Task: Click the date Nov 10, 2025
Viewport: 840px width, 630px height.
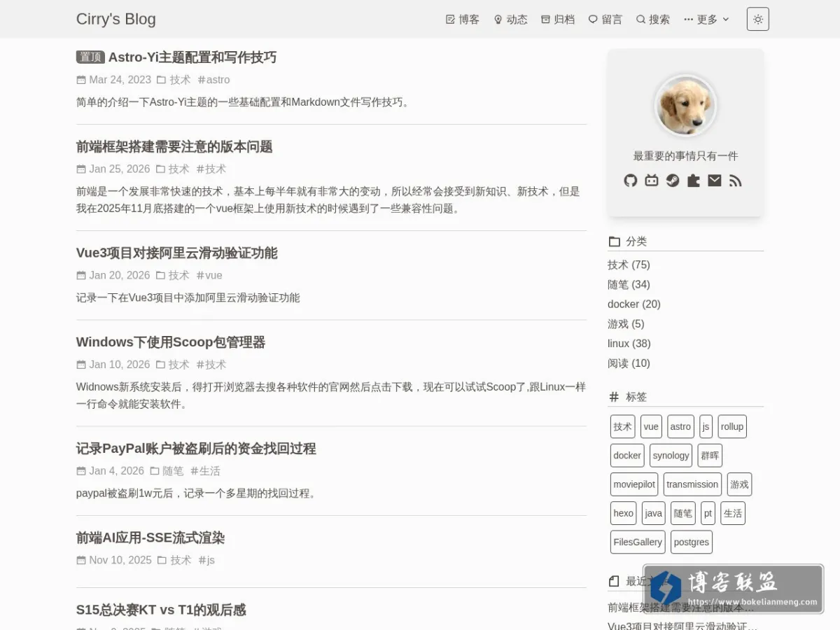Action: [x=120, y=560]
